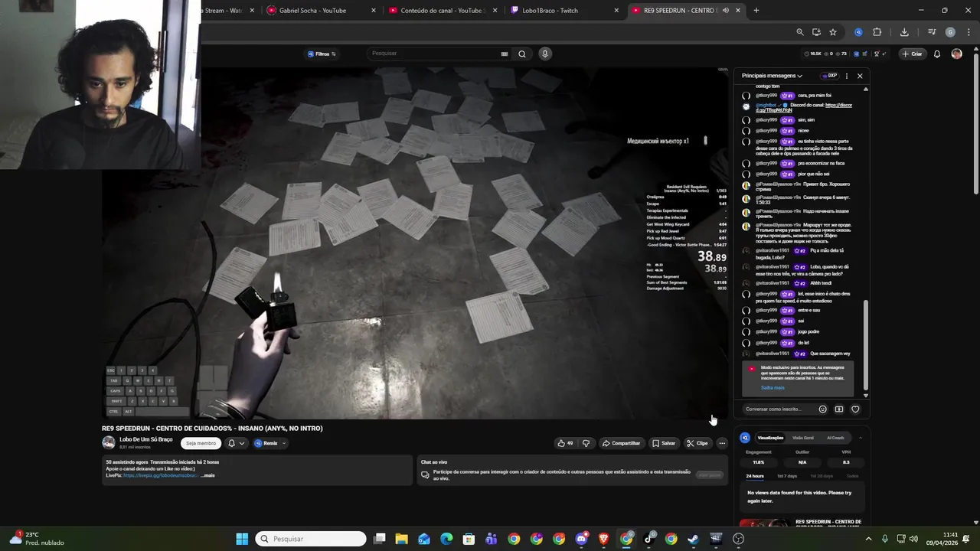Open YouTube notifications bell
This screenshot has height=551, width=980.
coord(936,54)
